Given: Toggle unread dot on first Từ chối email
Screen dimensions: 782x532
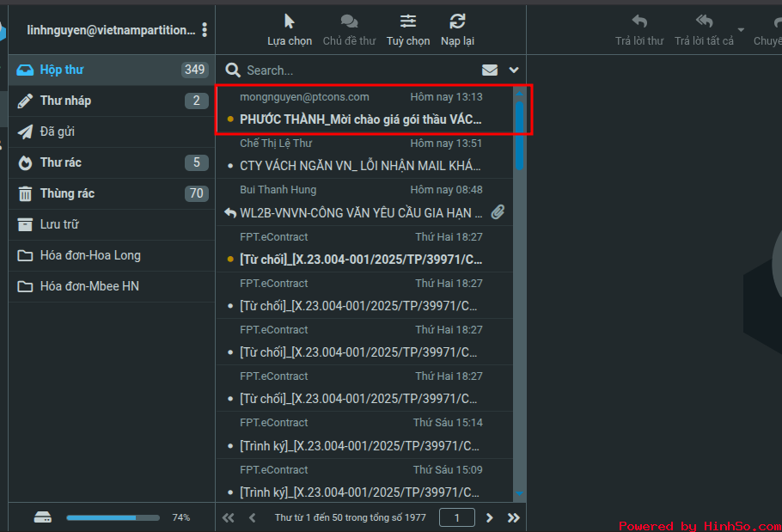Looking at the screenshot, I should click(230, 259).
